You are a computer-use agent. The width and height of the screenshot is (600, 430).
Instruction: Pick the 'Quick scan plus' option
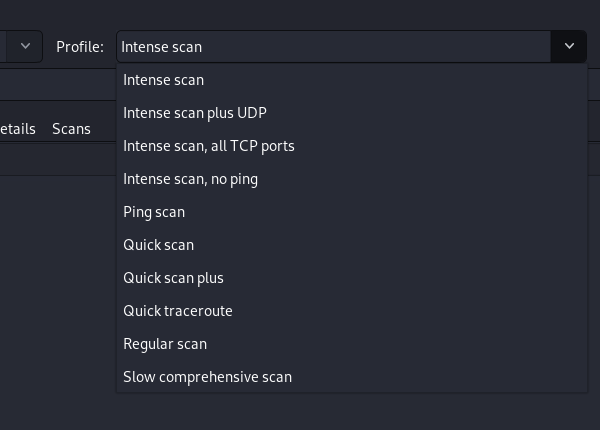point(173,278)
